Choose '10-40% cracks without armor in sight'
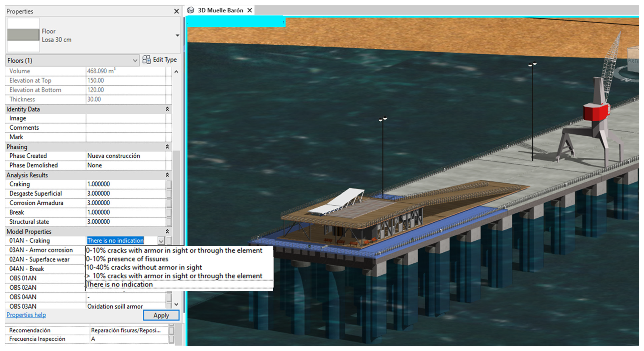Viewport: 644px width, 351px height. click(144, 267)
